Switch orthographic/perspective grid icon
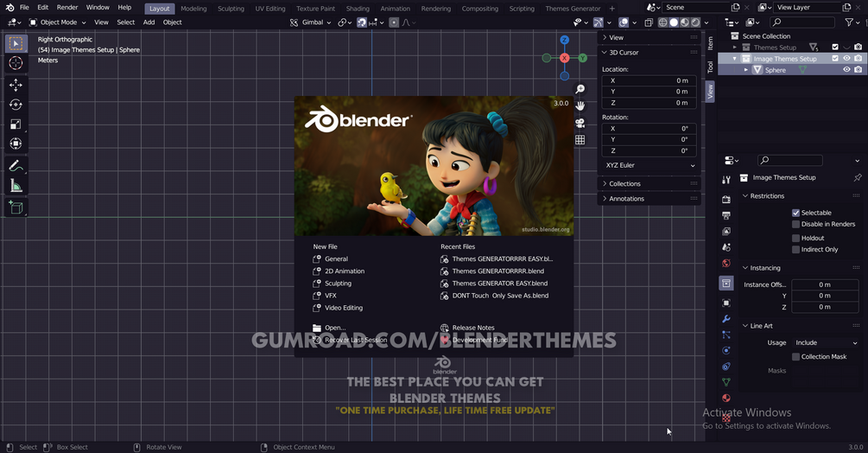The width and height of the screenshot is (868, 453). (x=580, y=139)
